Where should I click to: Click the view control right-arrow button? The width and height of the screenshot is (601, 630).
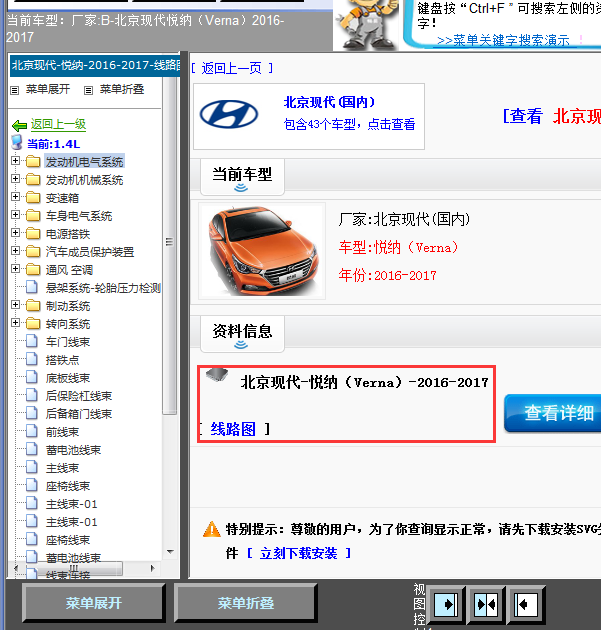coord(446,604)
